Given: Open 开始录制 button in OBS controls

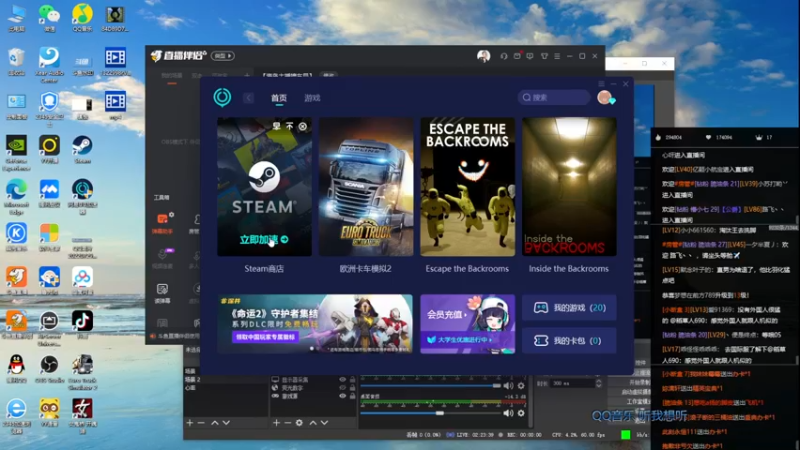Looking at the screenshot, I should (640, 382).
